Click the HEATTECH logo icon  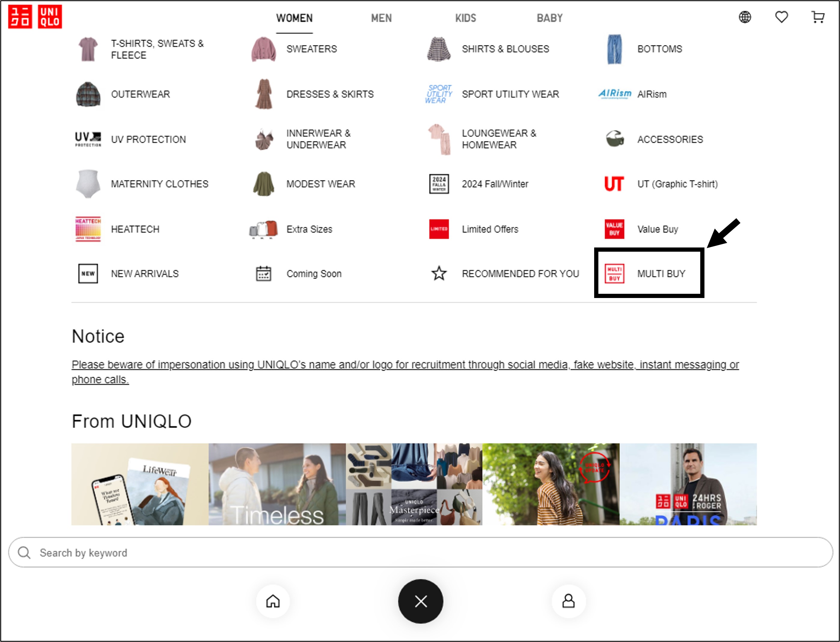coord(88,229)
